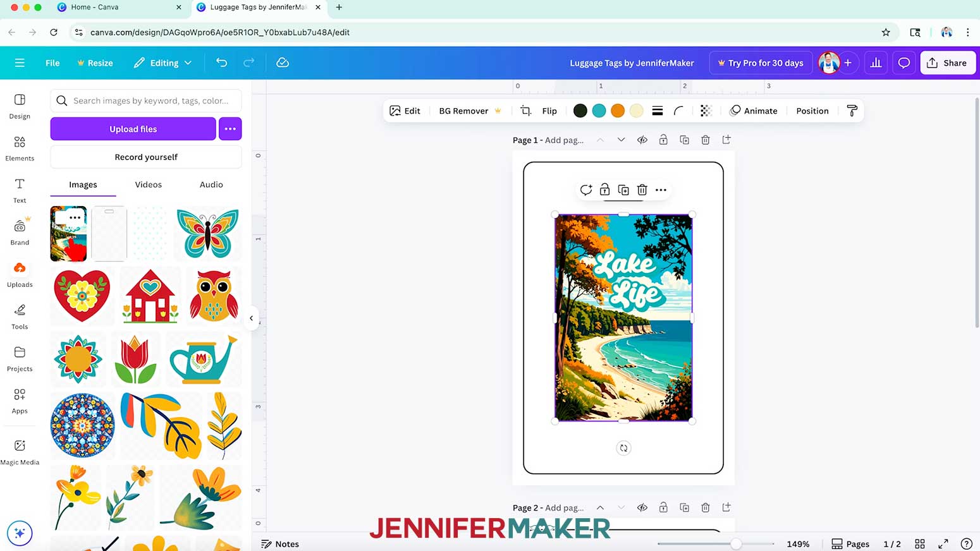Add a new page after Page 1
Image resolution: width=980 pixels, height=551 pixels.
coord(726,140)
